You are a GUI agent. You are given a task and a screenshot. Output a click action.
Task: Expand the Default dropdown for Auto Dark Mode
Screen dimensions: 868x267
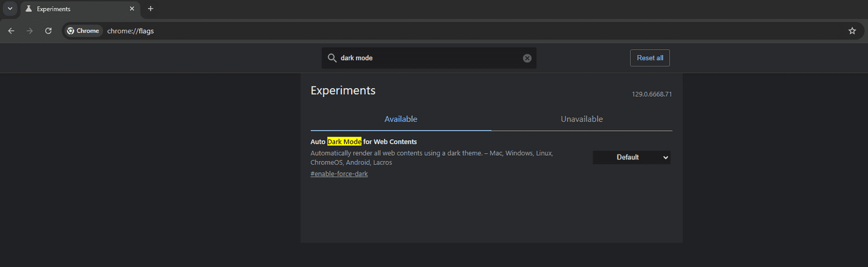(631, 157)
